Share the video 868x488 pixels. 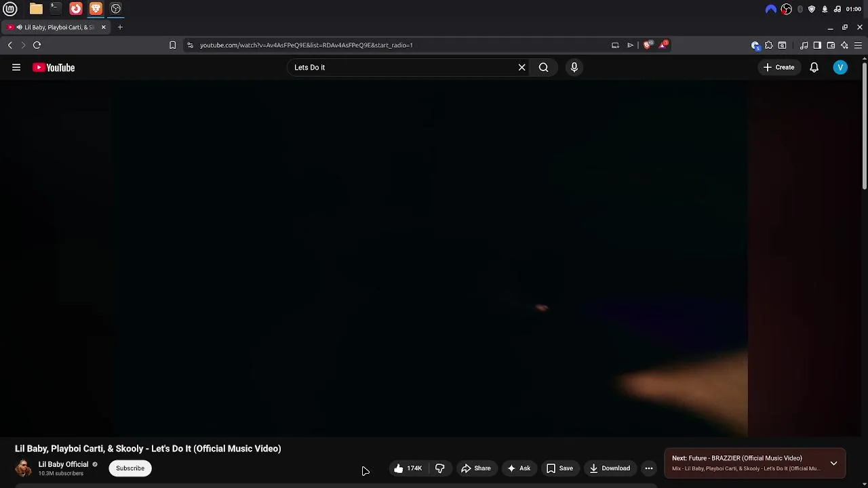click(475, 468)
